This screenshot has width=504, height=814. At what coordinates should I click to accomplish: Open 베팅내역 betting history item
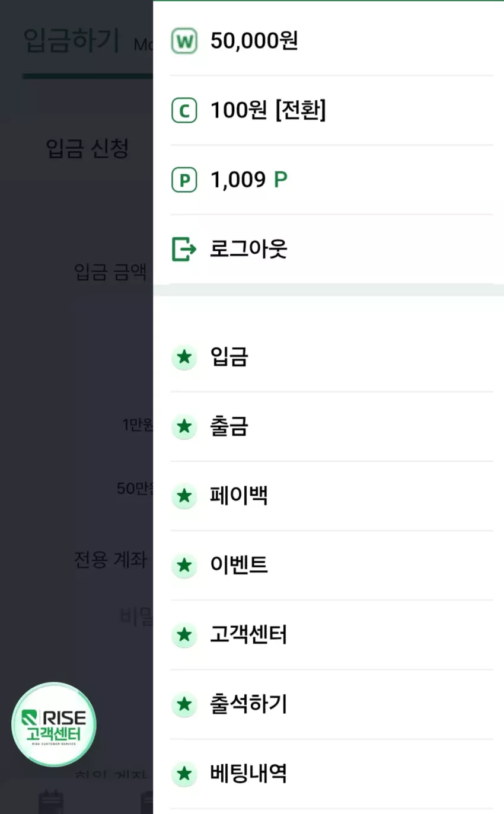[x=331, y=774]
